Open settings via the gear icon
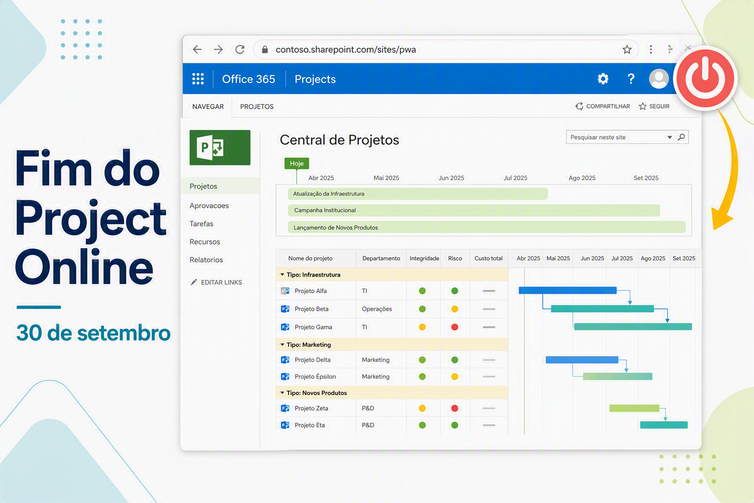754x503 pixels. point(603,79)
